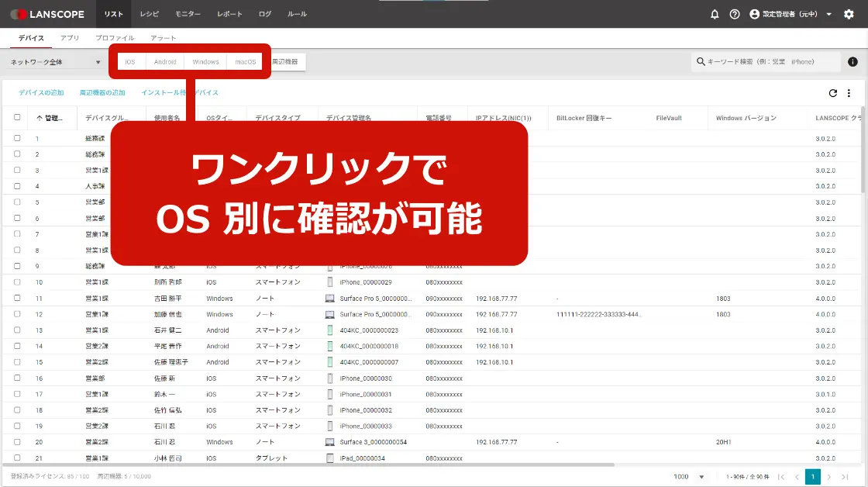The height and width of the screenshot is (487, 868).
Task: Check the box for row 21
Action: [17, 458]
